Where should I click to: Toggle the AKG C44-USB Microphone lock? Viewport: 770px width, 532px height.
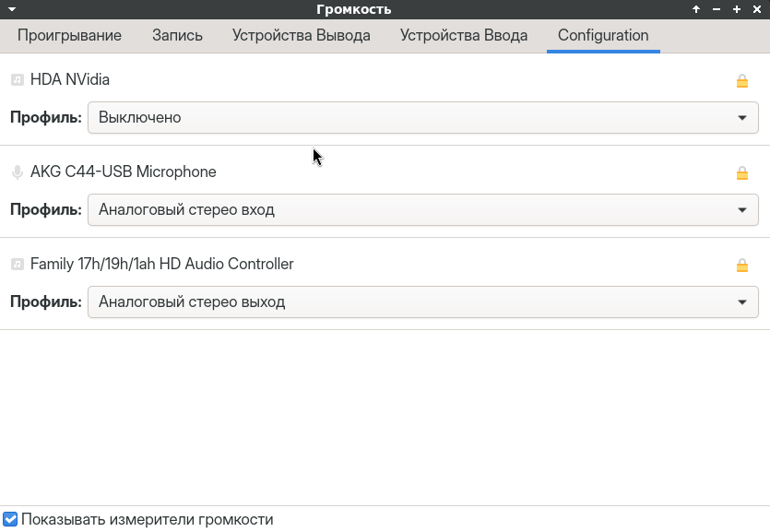pyautogui.click(x=741, y=173)
